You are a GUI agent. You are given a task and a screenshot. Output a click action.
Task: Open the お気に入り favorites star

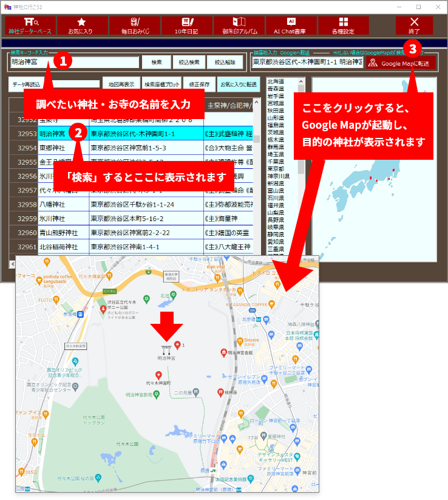click(x=81, y=26)
